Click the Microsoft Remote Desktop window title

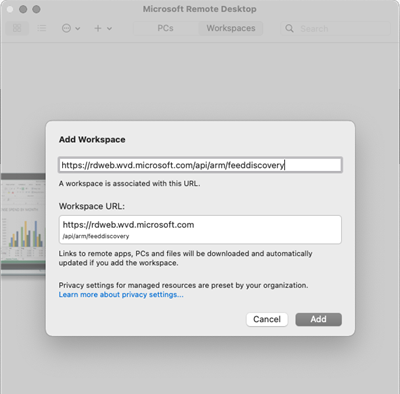coord(200,9)
